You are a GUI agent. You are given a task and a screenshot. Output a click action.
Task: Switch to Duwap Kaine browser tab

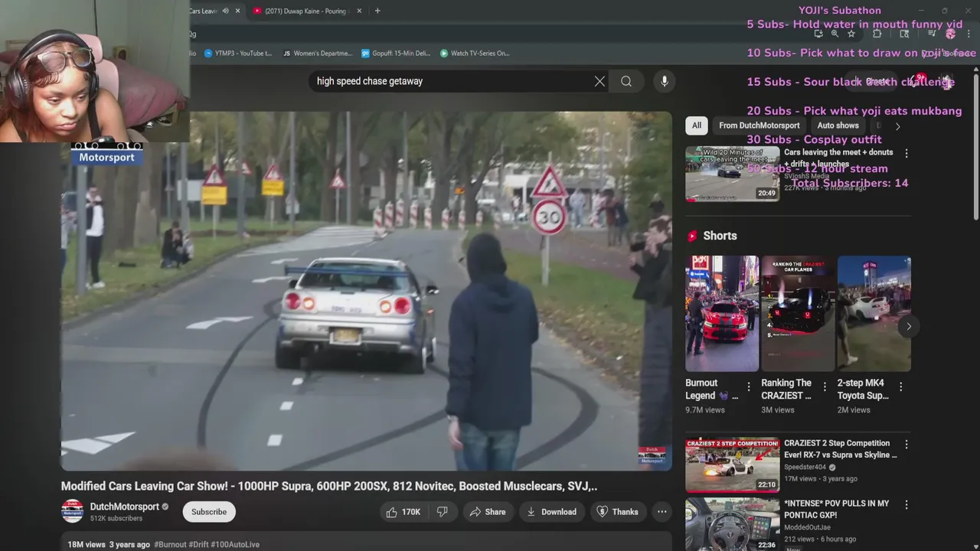click(x=306, y=11)
